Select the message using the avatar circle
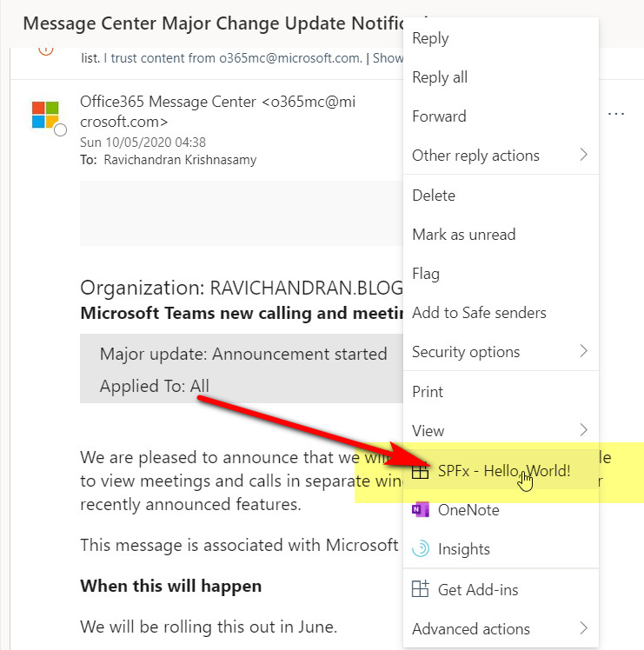 click(x=60, y=130)
